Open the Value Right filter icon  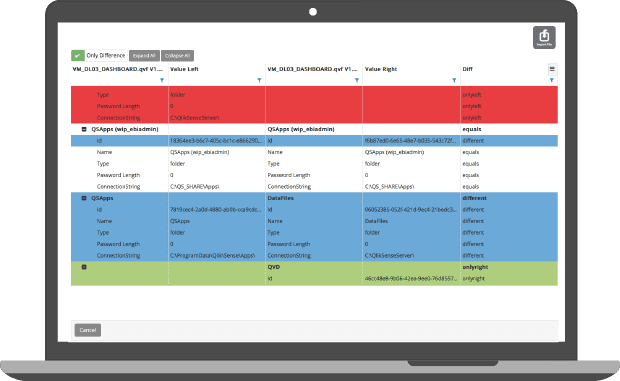[x=454, y=80]
